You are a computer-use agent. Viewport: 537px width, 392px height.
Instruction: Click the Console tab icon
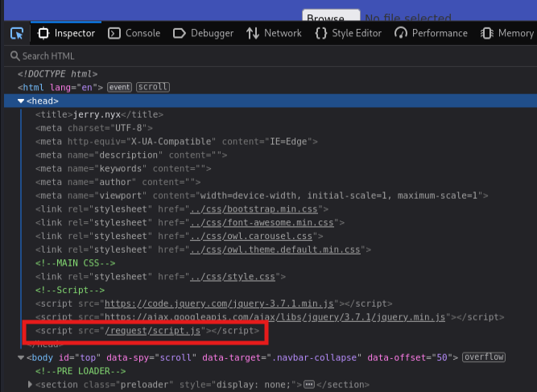tap(114, 33)
